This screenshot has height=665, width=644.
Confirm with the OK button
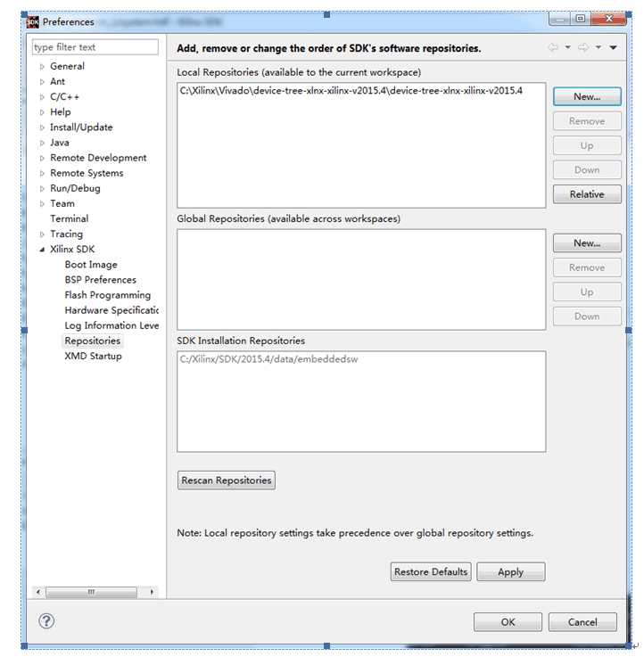pos(508,622)
